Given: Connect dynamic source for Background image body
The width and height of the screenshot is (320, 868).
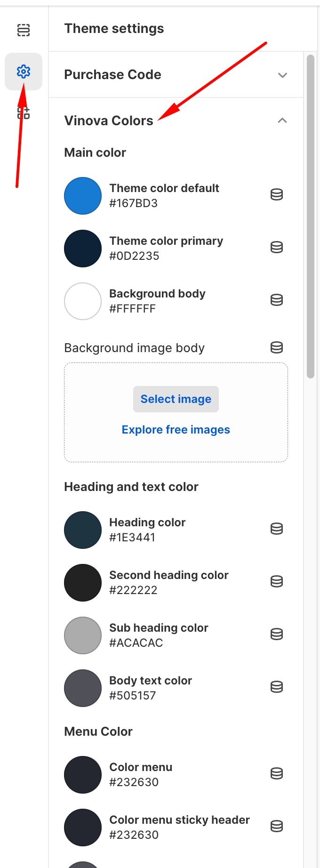Looking at the screenshot, I should point(277,348).
